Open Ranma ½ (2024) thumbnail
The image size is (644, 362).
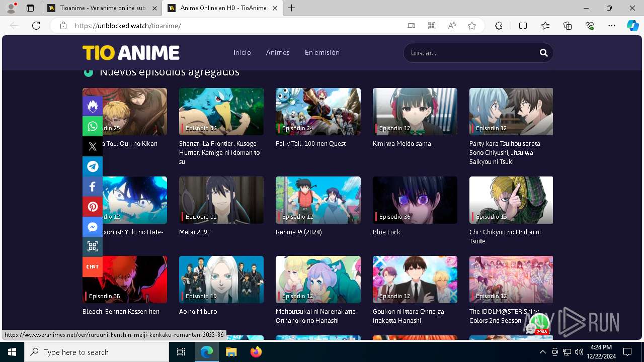pos(318,200)
